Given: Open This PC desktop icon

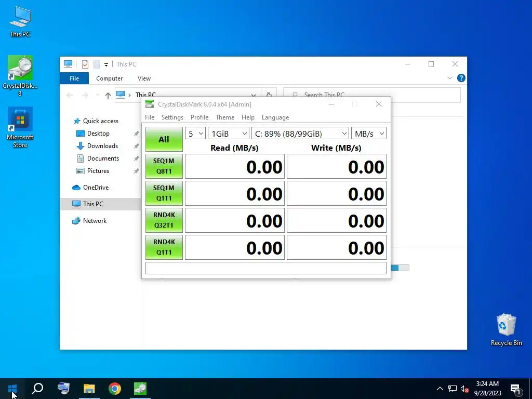Looking at the screenshot, I should click(x=20, y=21).
